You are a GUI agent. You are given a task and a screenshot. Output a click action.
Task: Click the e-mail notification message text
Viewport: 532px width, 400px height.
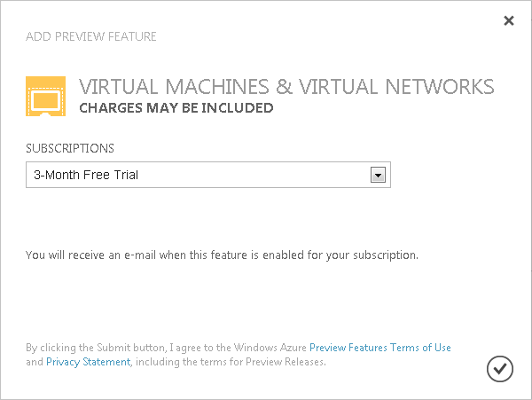click(x=222, y=255)
